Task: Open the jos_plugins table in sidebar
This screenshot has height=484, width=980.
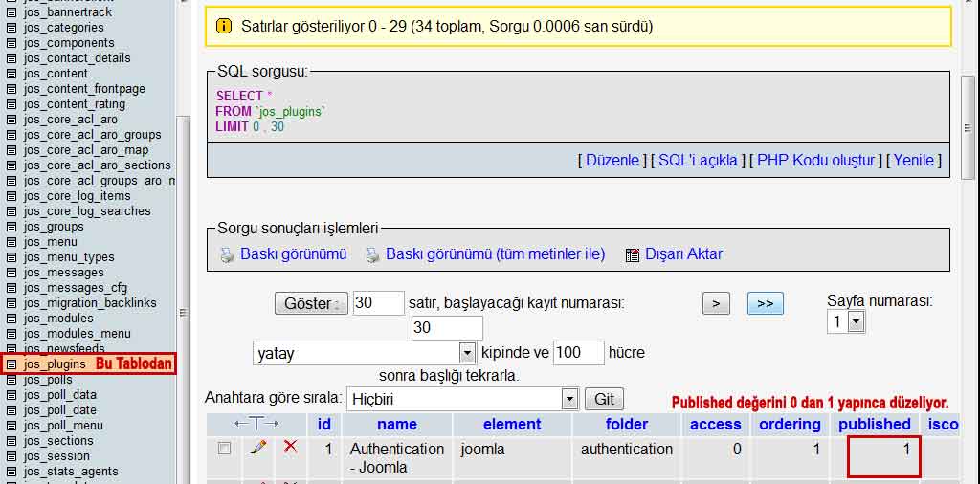Action: [x=55, y=364]
